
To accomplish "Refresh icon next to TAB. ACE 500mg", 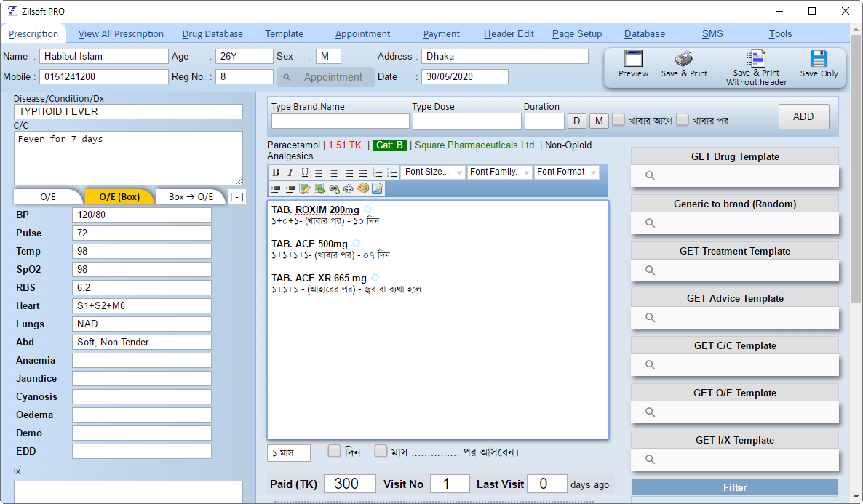I will (357, 244).
